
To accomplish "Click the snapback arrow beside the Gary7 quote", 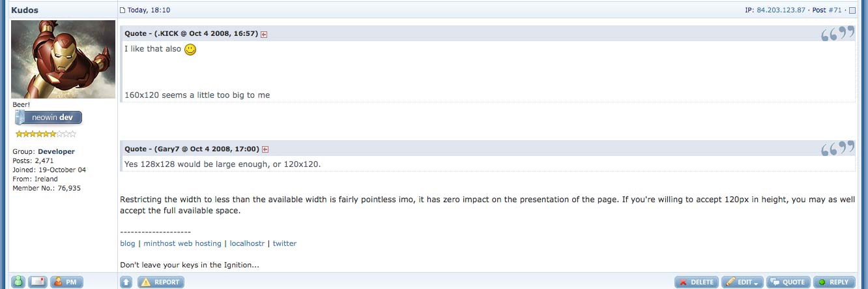I will [x=265, y=149].
